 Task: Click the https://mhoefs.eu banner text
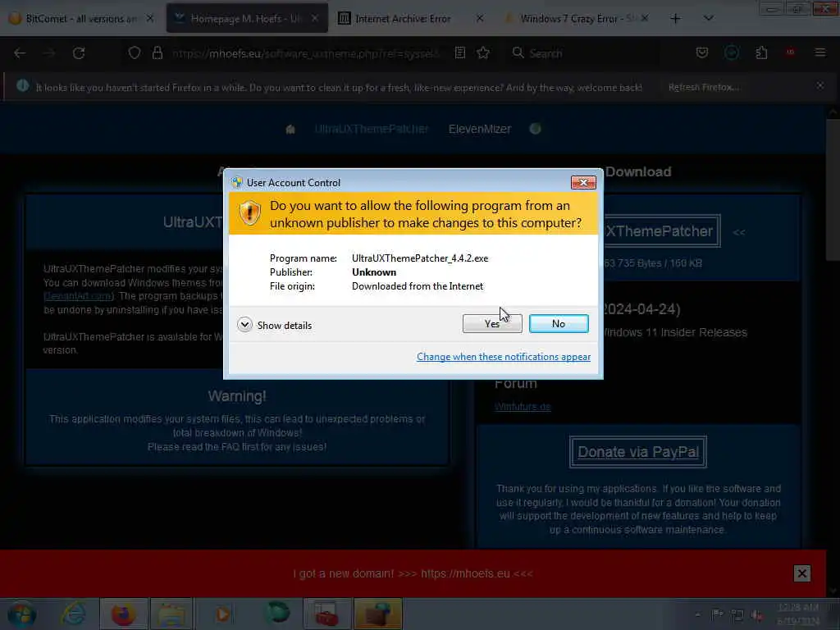(x=465, y=573)
